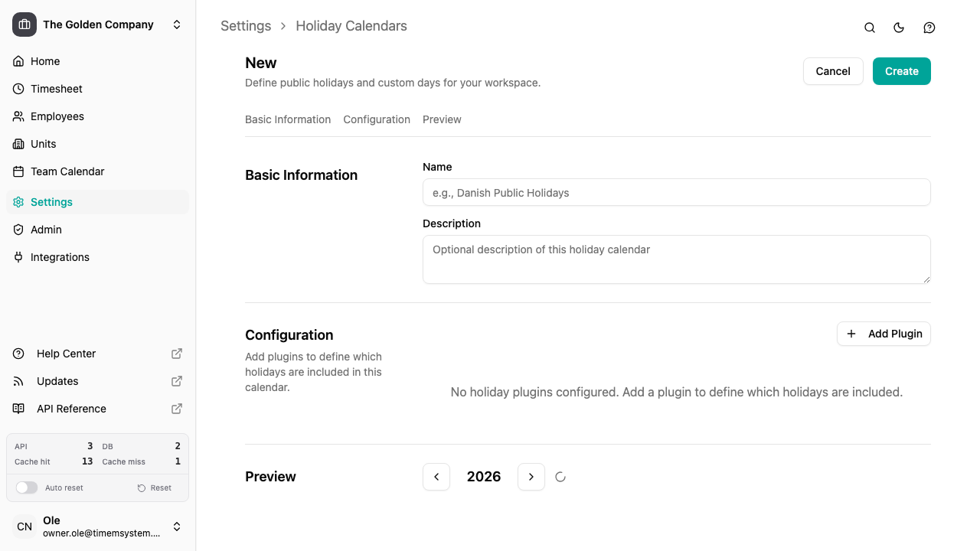
Task: Open Settings from the breadcrumb trail
Action: click(x=245, y=26)
